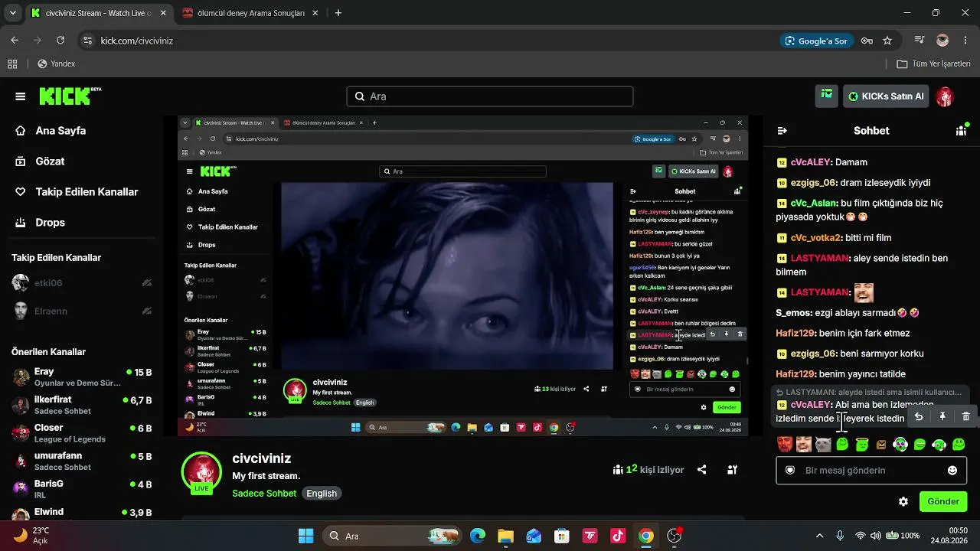Toggle microphone icon in system tray
The height and width of the screenshot is (551, 980).
tap(840, 536)
